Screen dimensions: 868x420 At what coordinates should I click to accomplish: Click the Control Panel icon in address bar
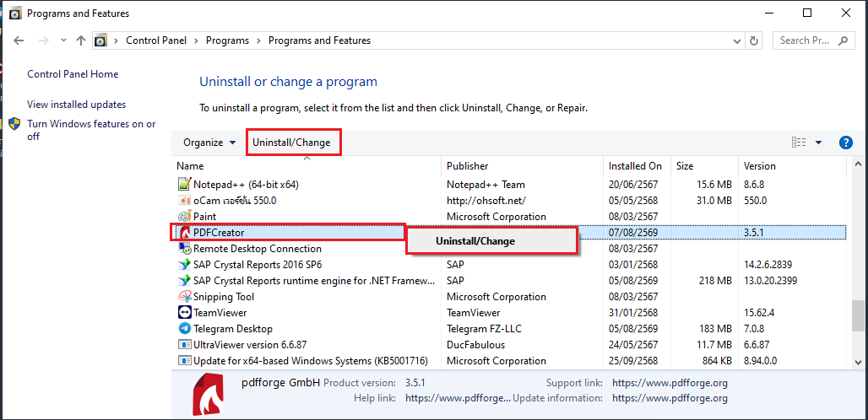100,40
